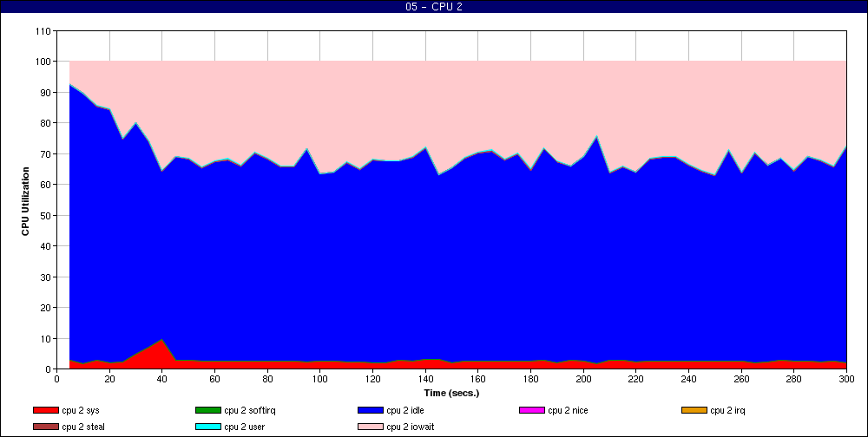Click the '05 - CPU 2' chart title
The image size is (868, 437).
click(x=433, y=7)
